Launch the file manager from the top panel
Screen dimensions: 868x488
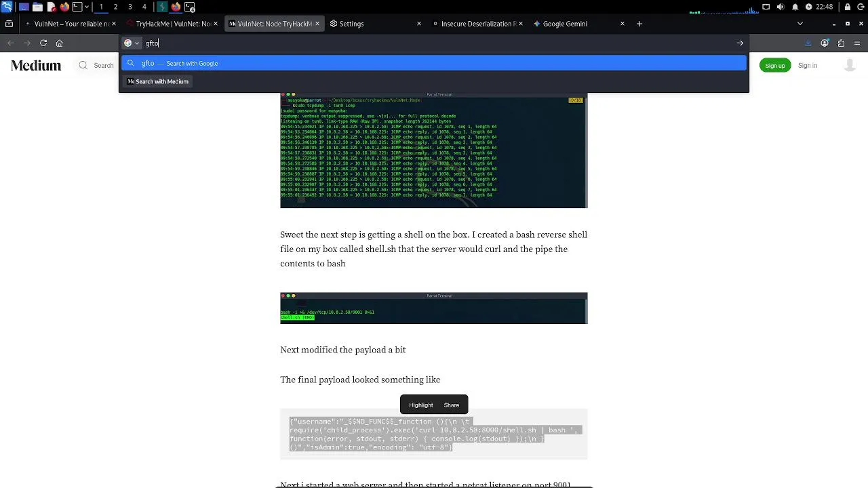click(x=37, y=7)
